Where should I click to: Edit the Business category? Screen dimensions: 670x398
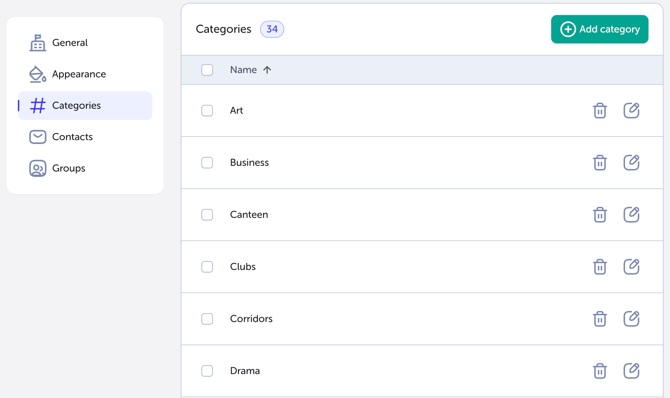point(631,162)
